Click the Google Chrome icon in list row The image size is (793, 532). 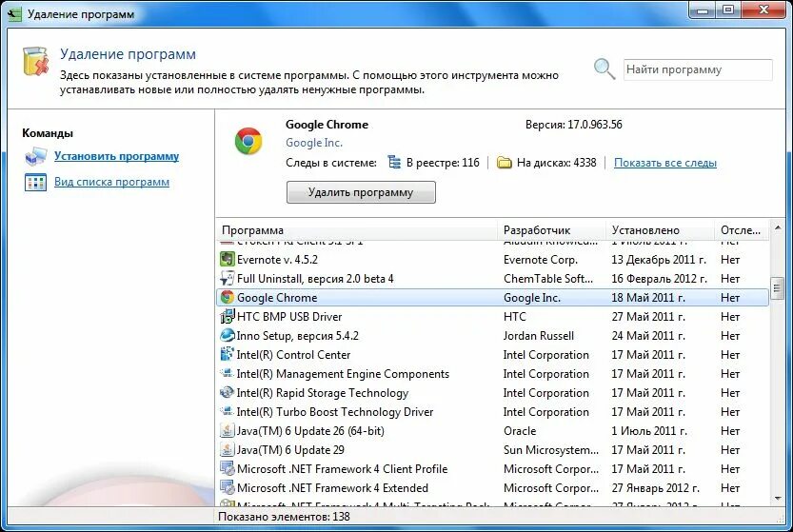228,297
